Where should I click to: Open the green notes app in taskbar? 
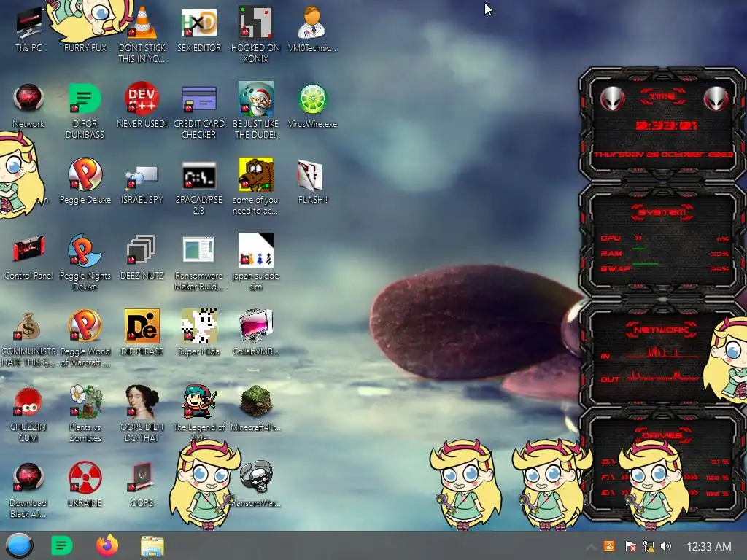pos(61,545)
